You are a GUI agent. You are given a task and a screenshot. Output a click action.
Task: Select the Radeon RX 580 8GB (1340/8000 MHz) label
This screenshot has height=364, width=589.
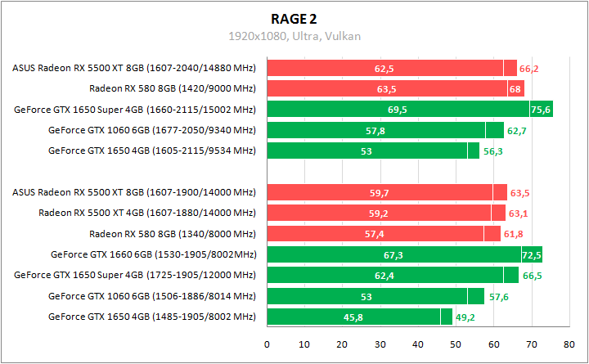point(173,234)
